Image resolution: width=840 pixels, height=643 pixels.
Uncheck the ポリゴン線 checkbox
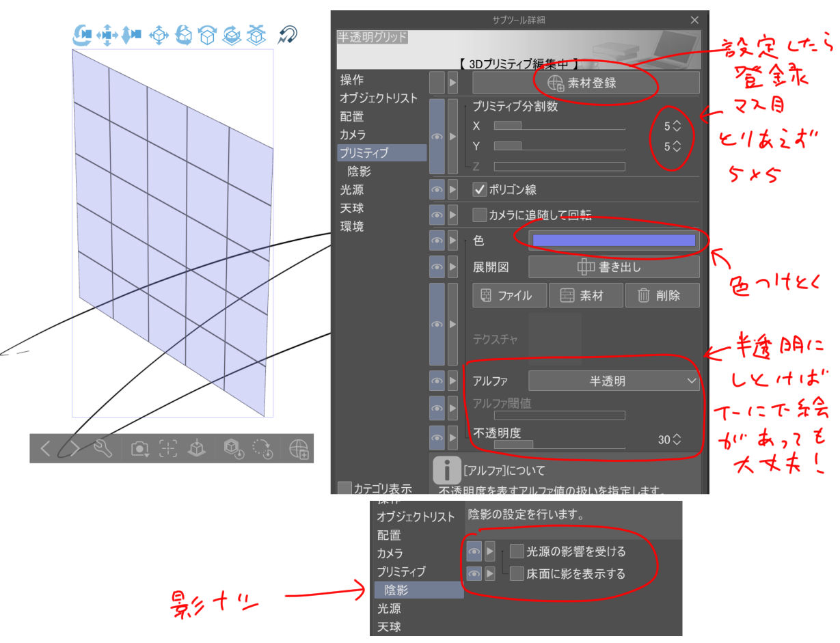coord(480,191)
